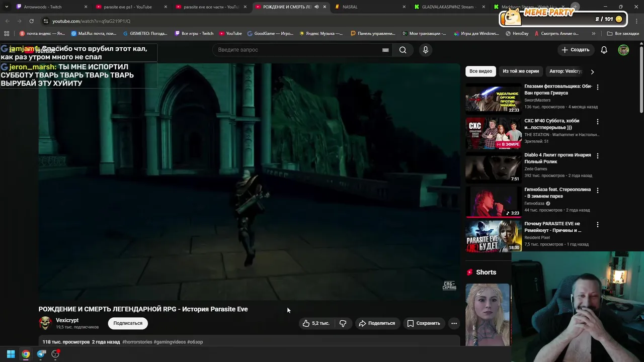The image size is (644, 362).
Task: Switch to Arrowwoods - Twitch tab
Action: (x=50, y=7)
